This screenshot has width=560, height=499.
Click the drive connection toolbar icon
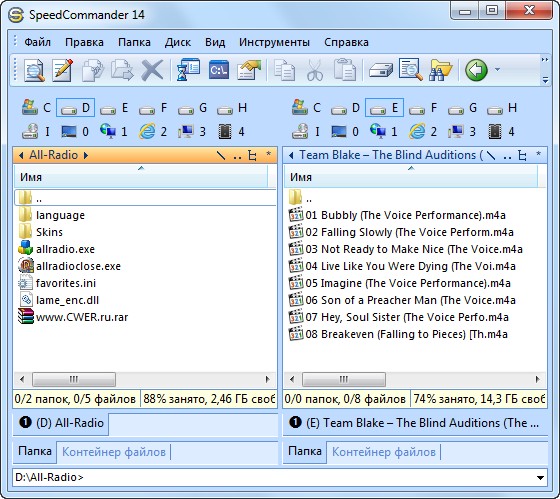coord(381,70)
